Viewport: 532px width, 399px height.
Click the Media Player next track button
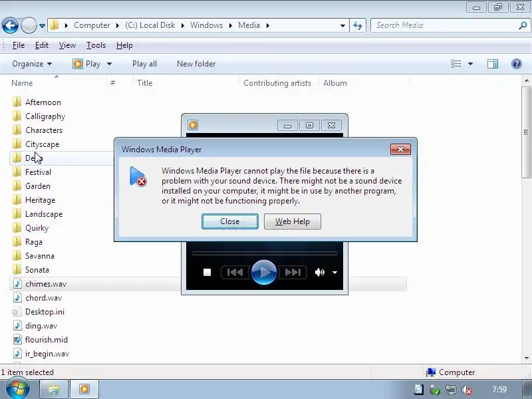293,272
